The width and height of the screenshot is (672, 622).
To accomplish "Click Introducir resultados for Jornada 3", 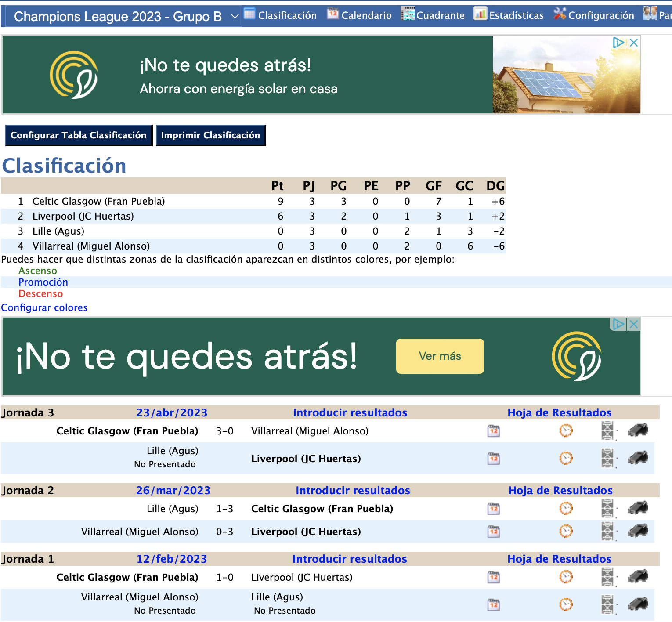I will point(350,413).
